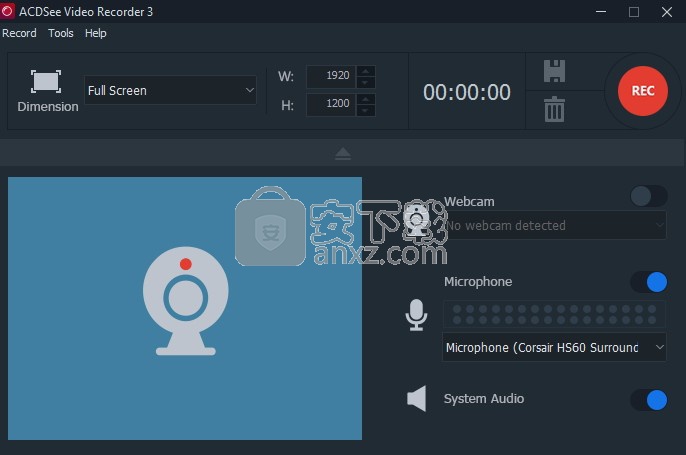The width and height of the screenshot is (686, 455).
Task: Turn off the System Audio toggle
Action: (x=648, y=400)
